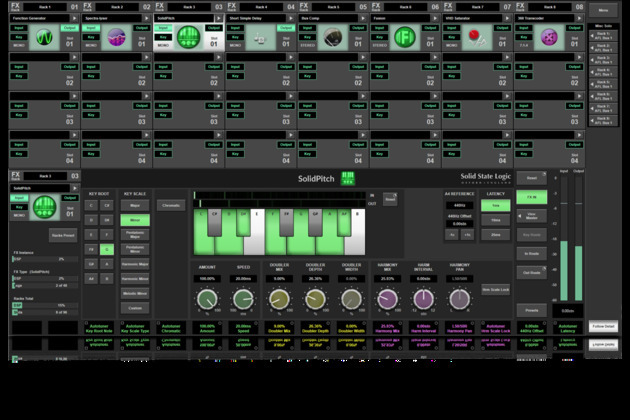Screen dimensions: 630x420
Task: Click the Follow Detail button
Action: coord(603,326)
